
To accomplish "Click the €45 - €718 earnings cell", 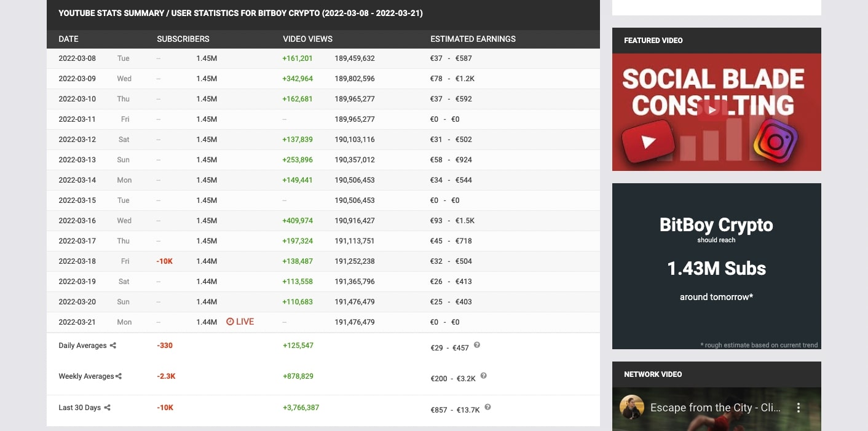I will click(x=451, y=241).
